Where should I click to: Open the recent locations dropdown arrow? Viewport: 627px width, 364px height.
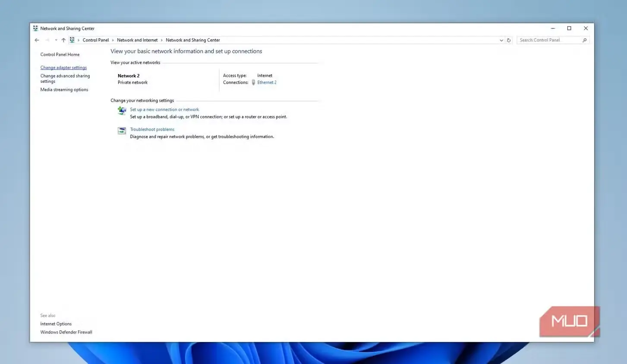56,40
